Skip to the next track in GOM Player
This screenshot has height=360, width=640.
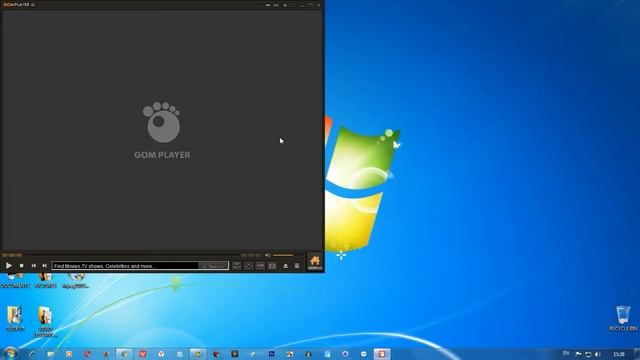pyautogui.click(x=44, y=266)
